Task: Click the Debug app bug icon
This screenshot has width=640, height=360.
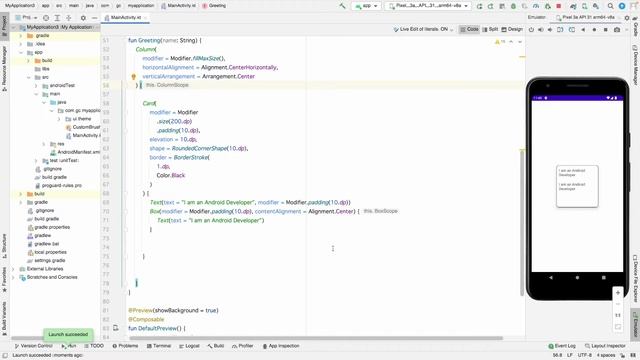Action: click(513, 6)
